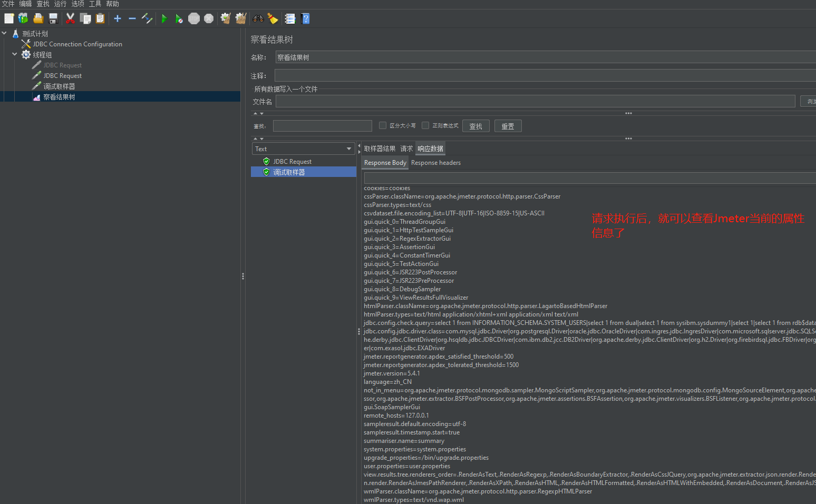This screenshot has width=816, height=504.
Task: Clear all results with double broom icon
Action: (241, 18)
